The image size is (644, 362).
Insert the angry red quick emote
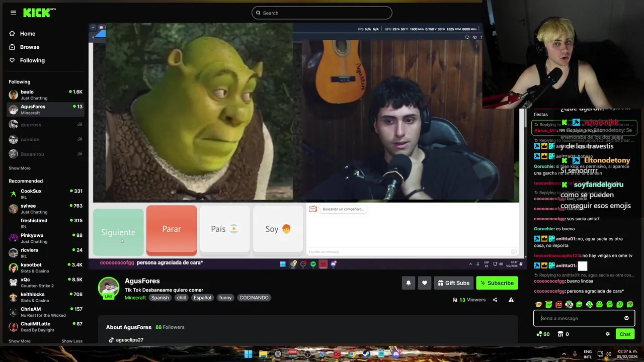point(559,304)
